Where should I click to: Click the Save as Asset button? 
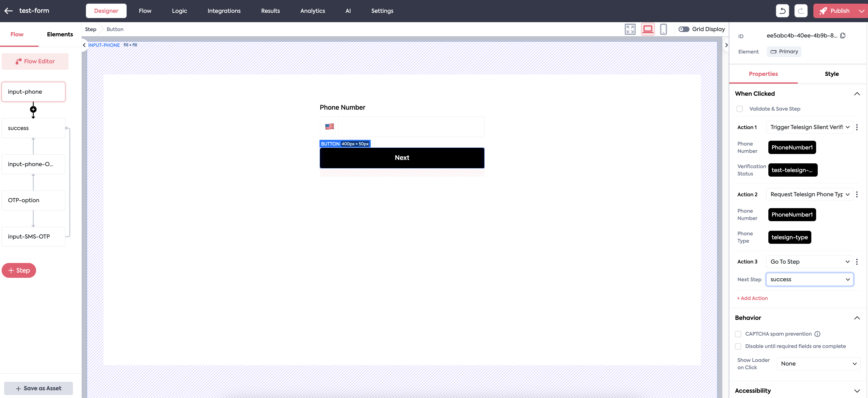(x=38, y=388)
